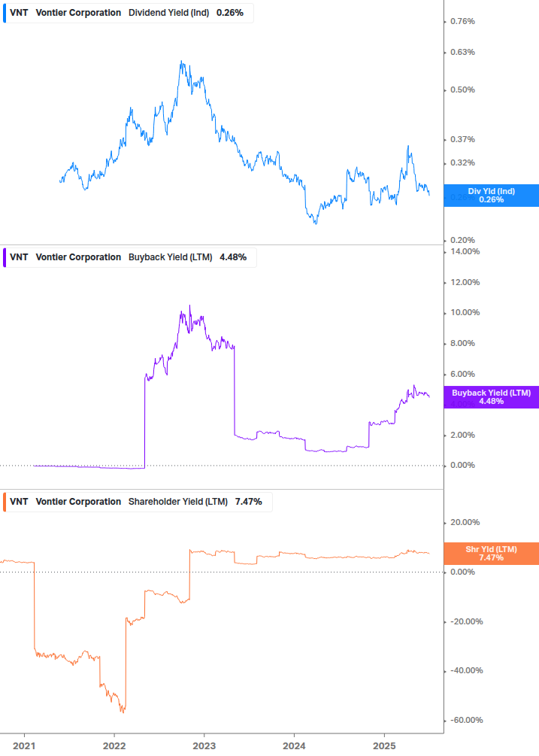This screenshot has width=539, height=756.
Task: Click the orange Shr Yld (LTM) 7.47% tag
Action: pos(492,554)
